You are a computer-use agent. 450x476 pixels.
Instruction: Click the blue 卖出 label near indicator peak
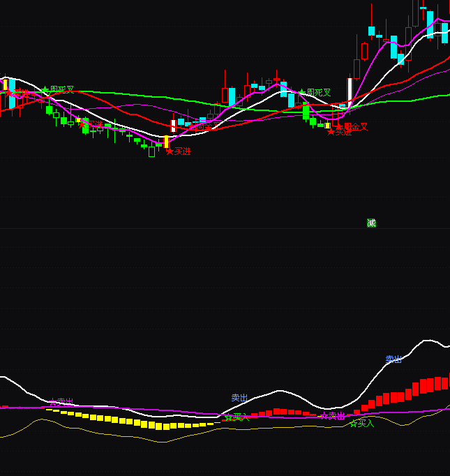[393, 359]
